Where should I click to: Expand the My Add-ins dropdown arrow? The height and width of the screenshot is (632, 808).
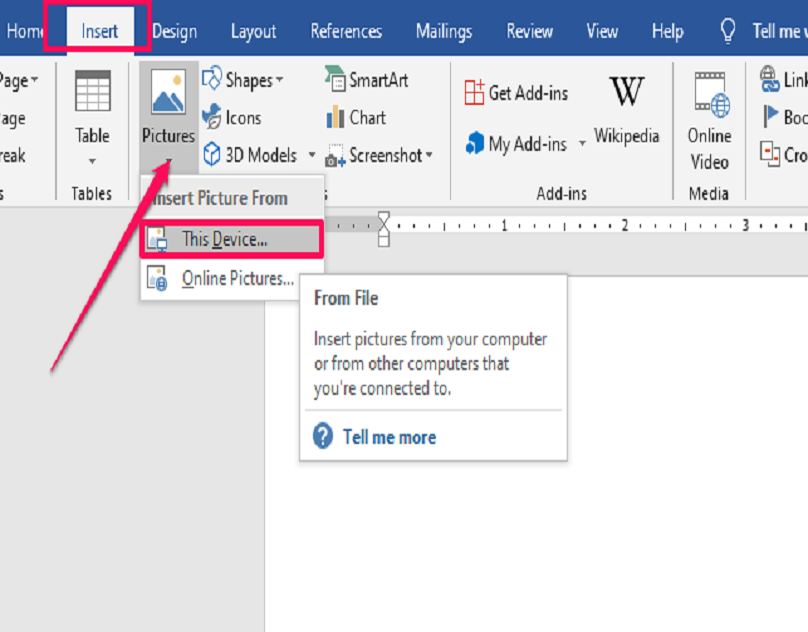point(582,143)
